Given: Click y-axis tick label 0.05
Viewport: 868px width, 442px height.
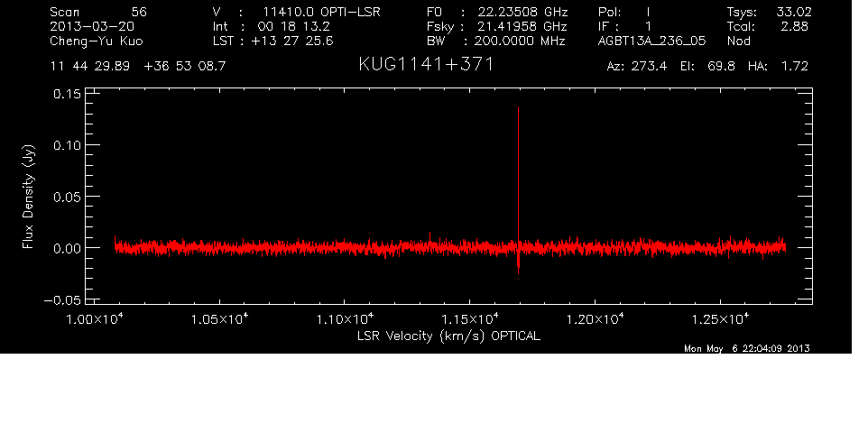Looking at the screenshot, I should [67, 197].
